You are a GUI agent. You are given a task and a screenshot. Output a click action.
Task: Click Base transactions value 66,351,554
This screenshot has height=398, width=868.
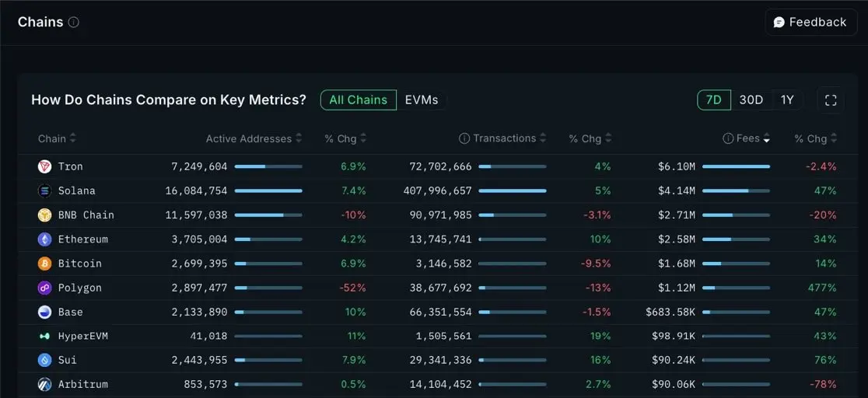pos(441,312)
